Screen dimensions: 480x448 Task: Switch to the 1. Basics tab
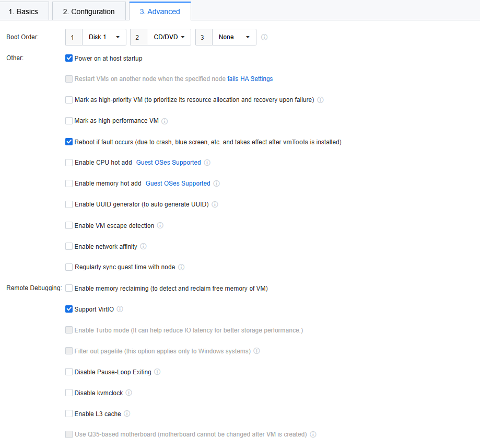click(24, 12)
